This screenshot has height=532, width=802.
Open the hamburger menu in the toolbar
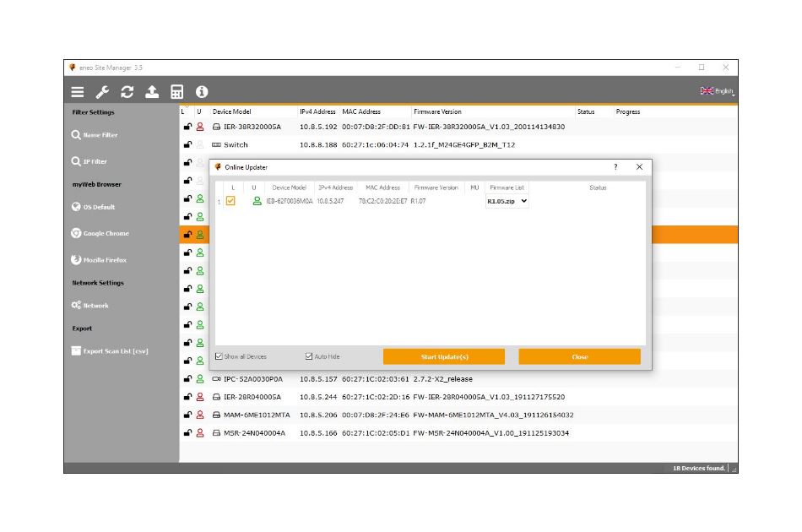tap(78, 92)
